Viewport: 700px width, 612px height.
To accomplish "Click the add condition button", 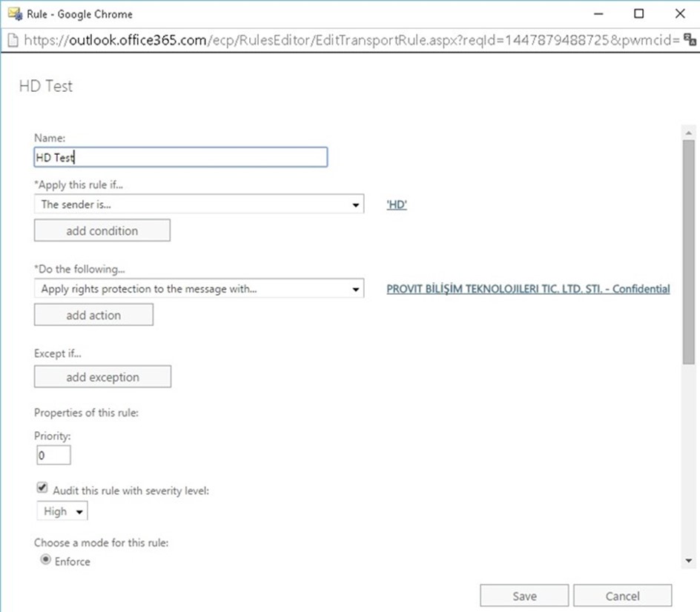I will [x=102, y=230].
